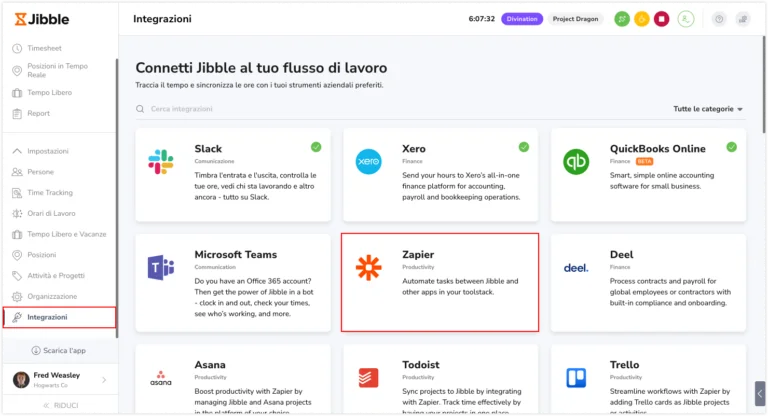Click the search magnifier icon
Screen dimensions: 768x416
click(x=140, y=109)
